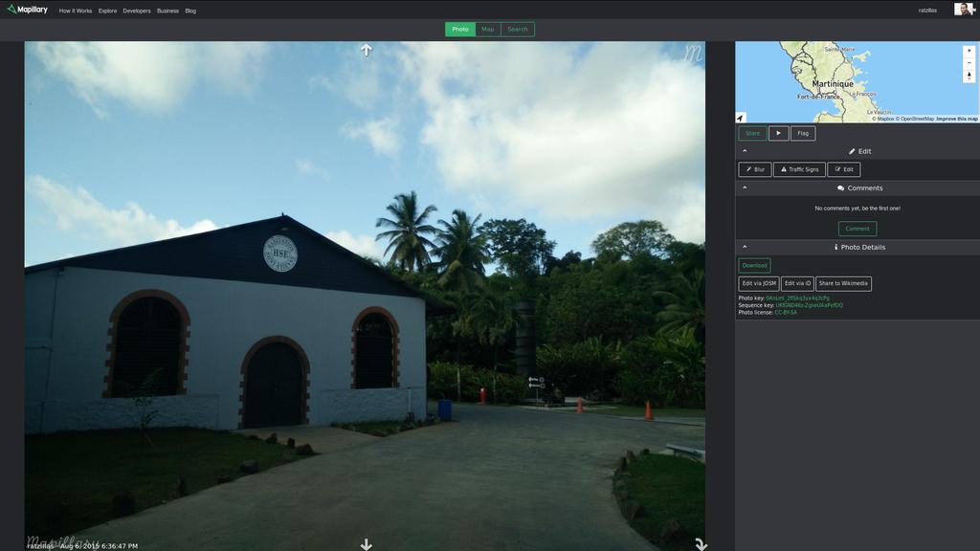Click the Martinique label on the minimap
Image resolution: width=980 pixels, height=551 pixels.
(833, 84)
